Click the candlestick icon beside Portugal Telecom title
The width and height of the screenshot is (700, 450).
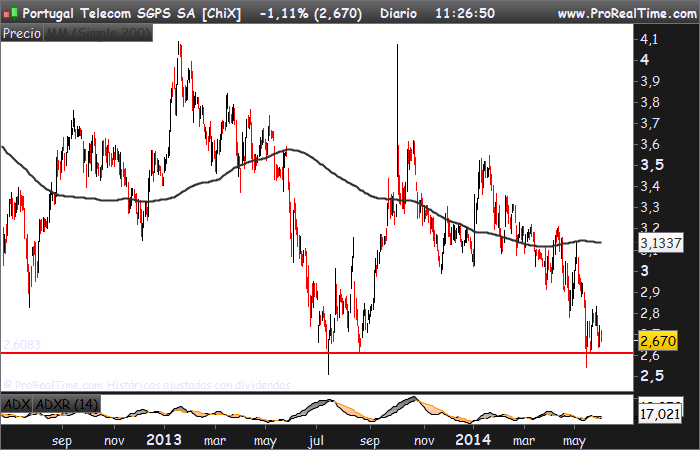click(11, 13)
